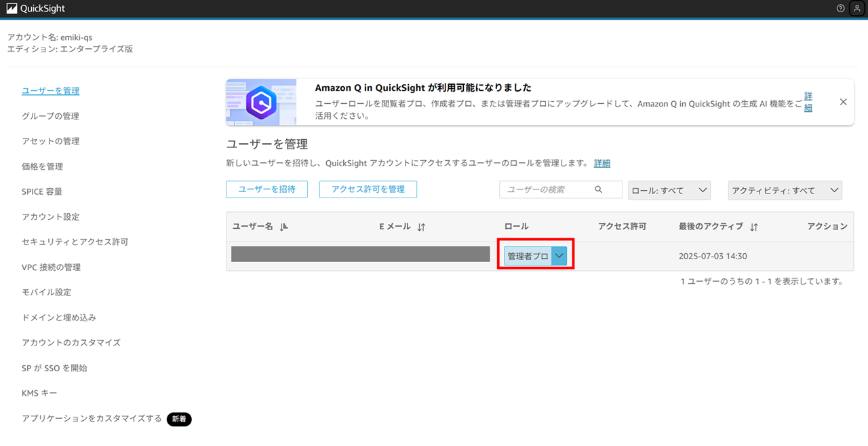The height and width of the screenshot is (446, 868).
Task: Open アカウントのカスタマイズ in the sidebar
Action: click(x=71, y=342)
